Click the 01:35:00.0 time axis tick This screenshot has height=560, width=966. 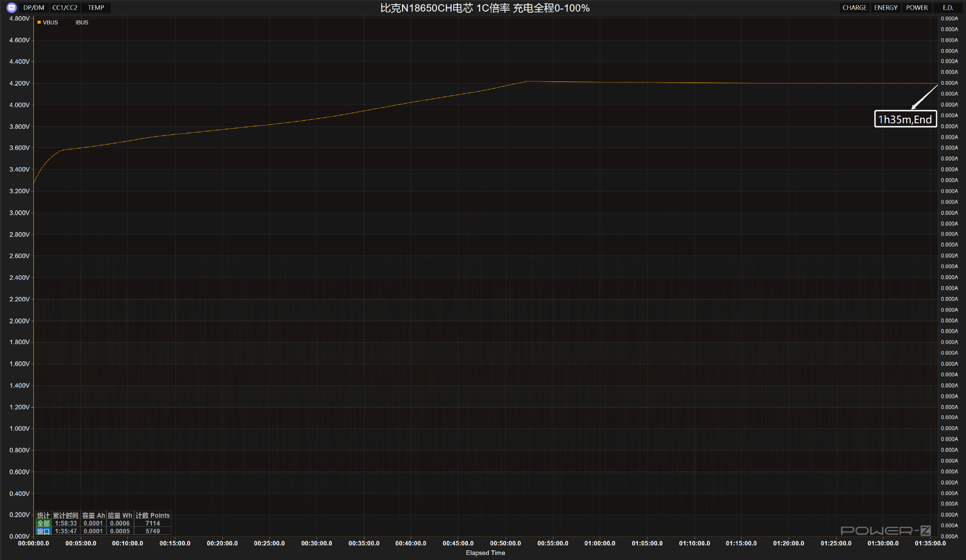(930, 543)
